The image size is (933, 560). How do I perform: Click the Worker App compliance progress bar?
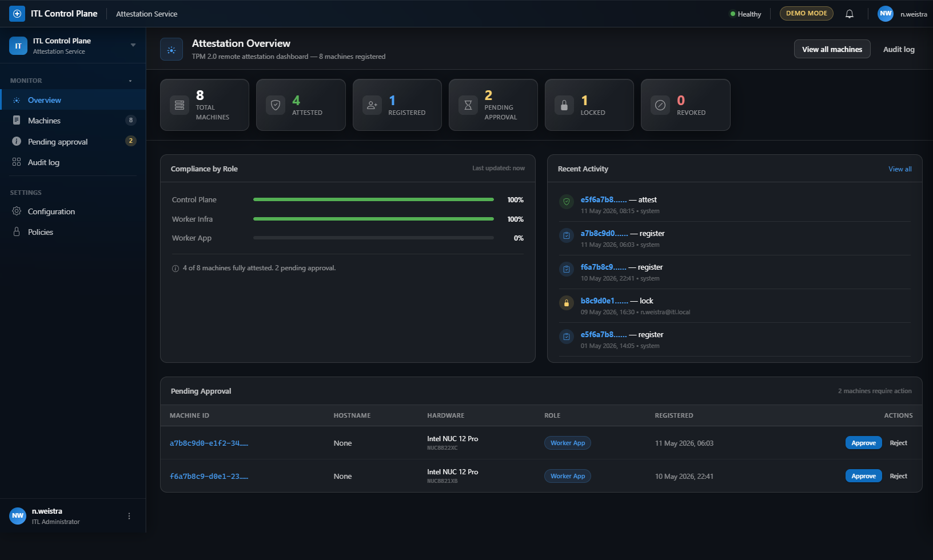373,238
